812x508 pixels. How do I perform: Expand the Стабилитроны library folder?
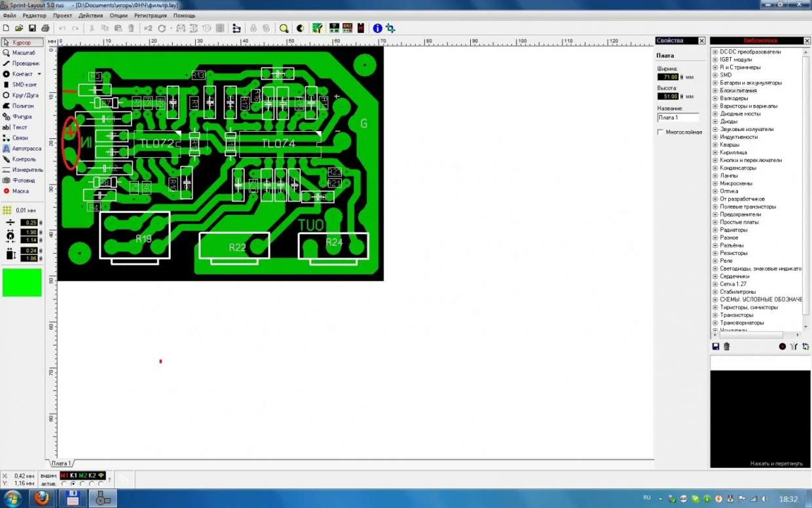[x=715, y=292]
